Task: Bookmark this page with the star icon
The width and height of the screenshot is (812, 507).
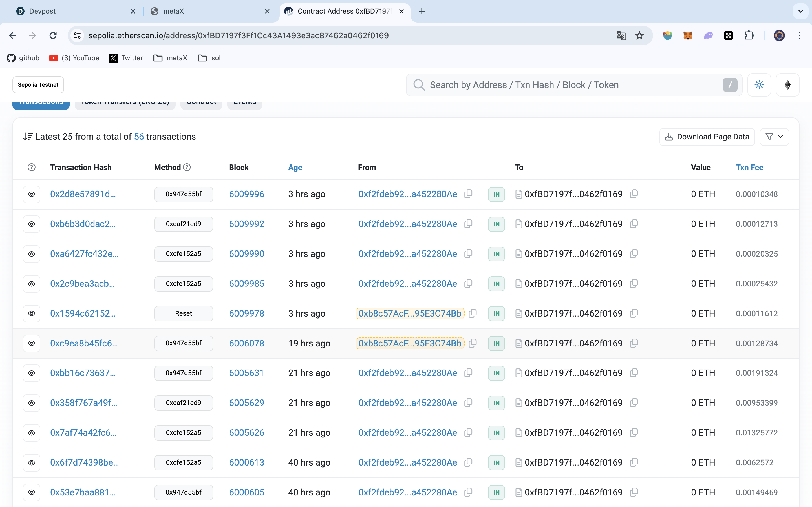Action: point(639,35)
